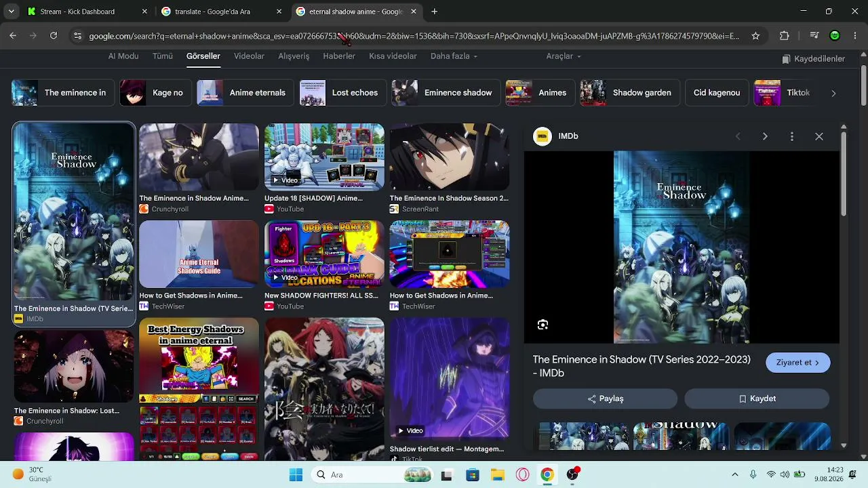Show more filter chips with right arrow
This screenshot has width=868, height=488.
[x=833, y=93]
